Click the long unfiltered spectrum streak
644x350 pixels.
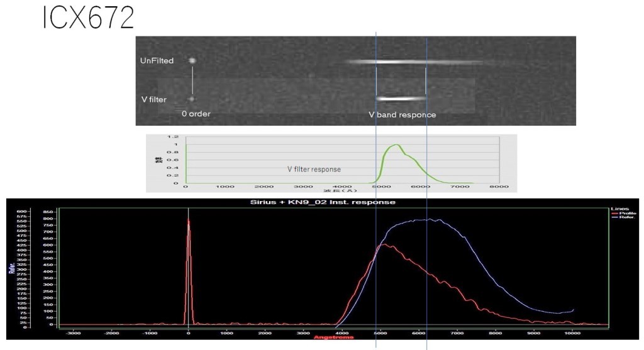(415, 62)
